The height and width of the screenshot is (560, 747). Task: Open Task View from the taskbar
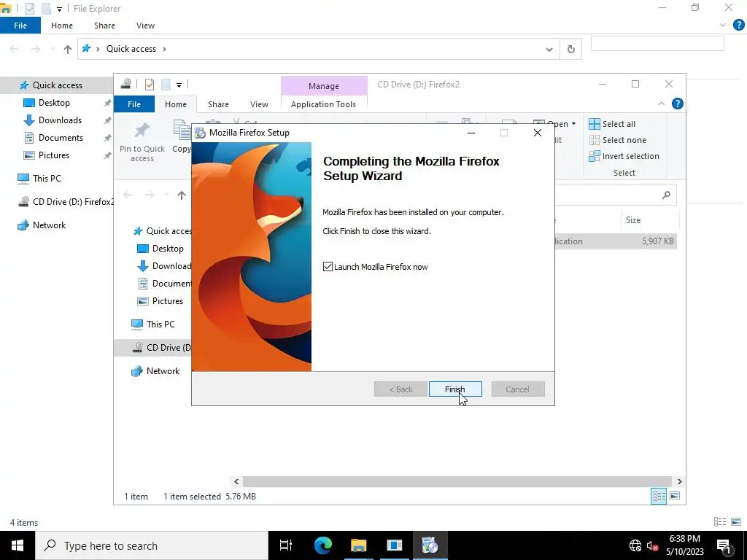pos(286,545)
